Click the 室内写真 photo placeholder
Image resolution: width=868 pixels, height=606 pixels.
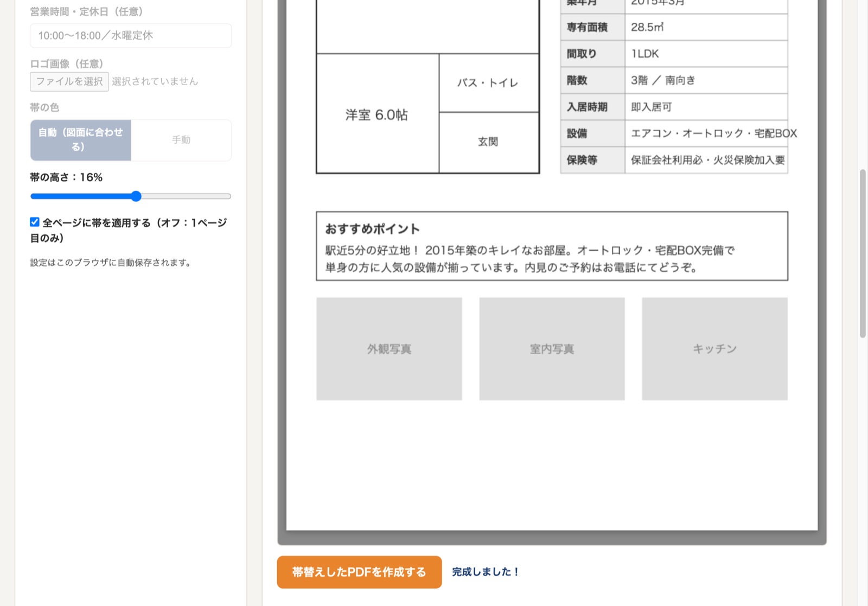pyautogui.click(x=552, y=349)
